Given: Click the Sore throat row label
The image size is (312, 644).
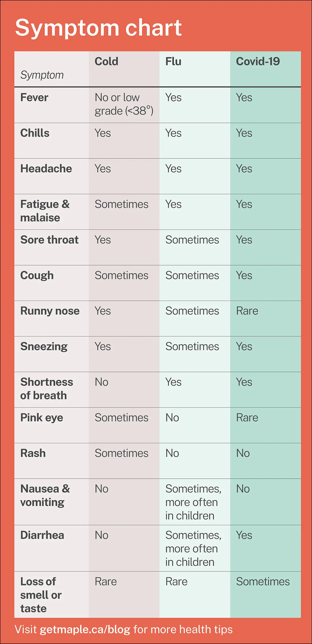Looking at the screenshot, I should [49, 240].
